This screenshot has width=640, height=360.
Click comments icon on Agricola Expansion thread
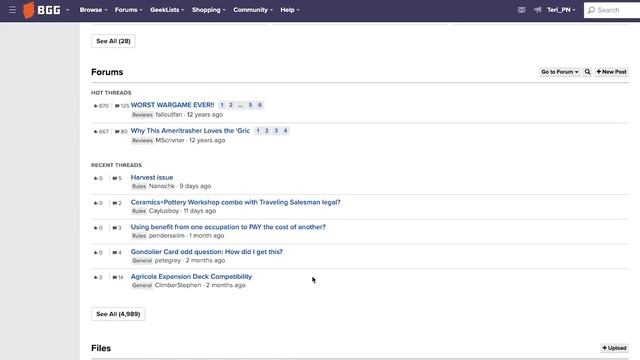(115, 278)
